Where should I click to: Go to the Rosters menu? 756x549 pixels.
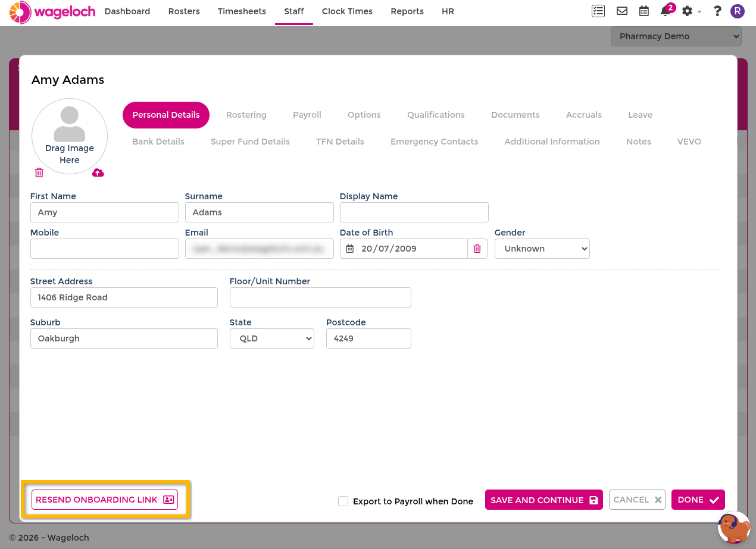pos(184,11)
